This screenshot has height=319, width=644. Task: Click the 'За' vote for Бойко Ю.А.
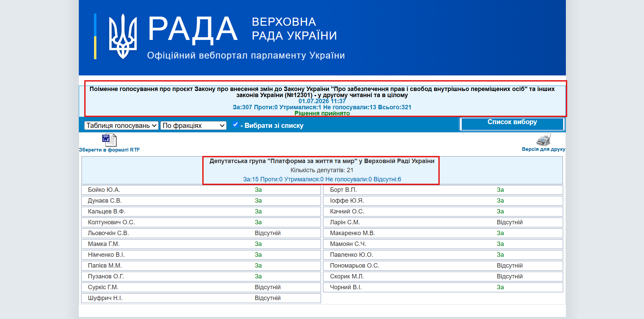[258, 190]
